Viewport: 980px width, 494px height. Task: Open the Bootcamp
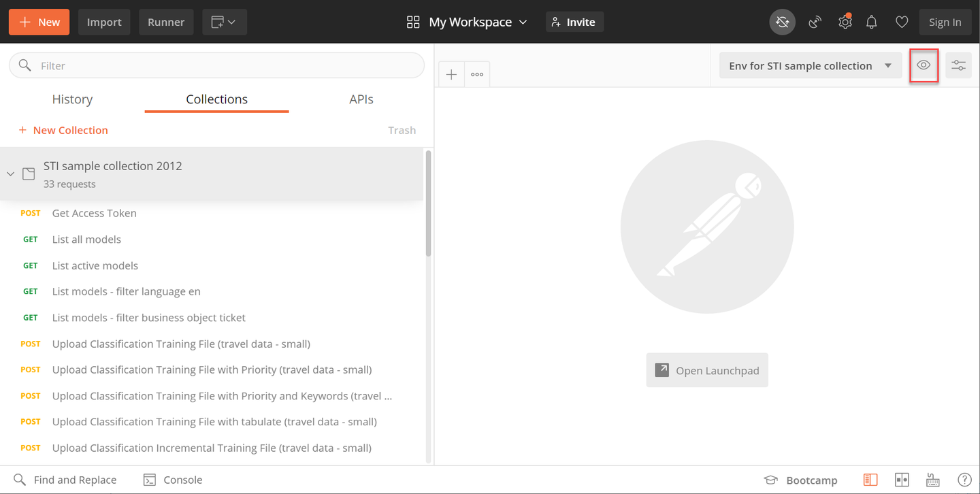coord(800,480)
